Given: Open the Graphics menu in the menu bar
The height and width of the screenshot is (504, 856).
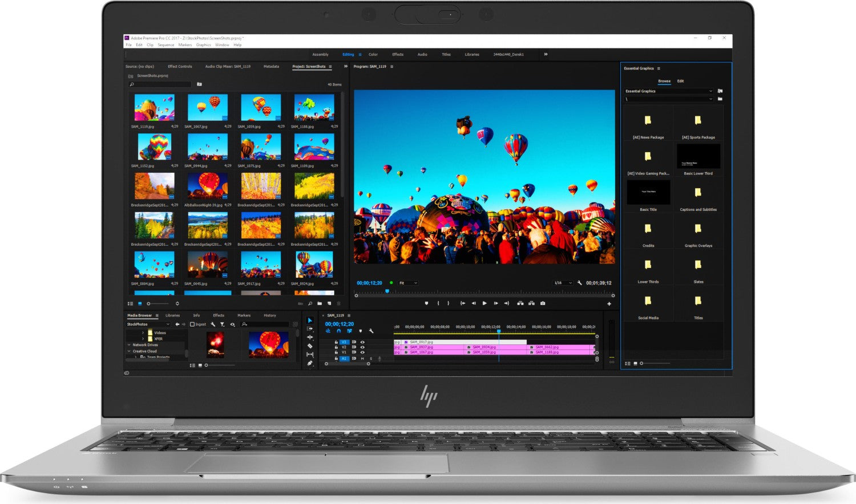Looking at the screenshot, I should click(x=203, y=44).
